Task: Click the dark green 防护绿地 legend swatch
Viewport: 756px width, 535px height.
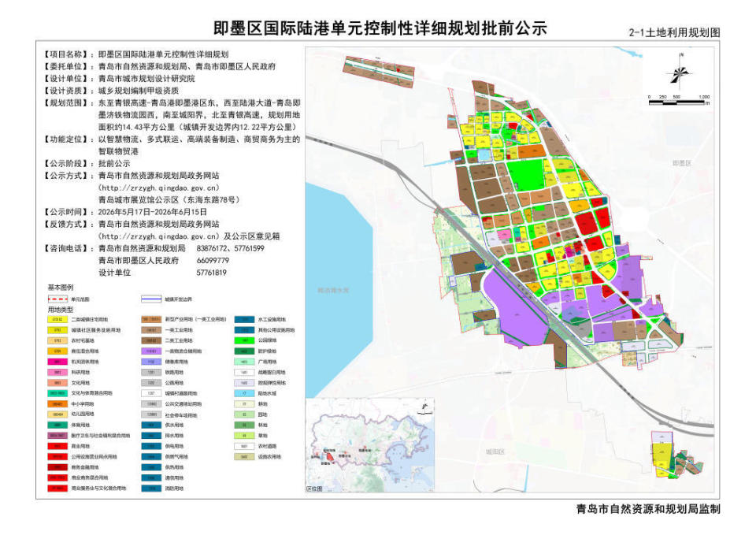Action: (244, 351)
